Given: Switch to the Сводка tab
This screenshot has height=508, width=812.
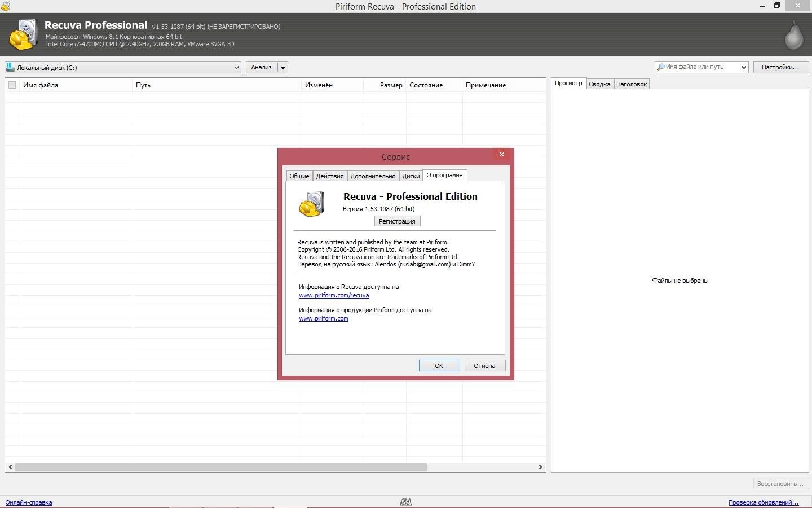Looking at the screenshot, I should (x=599, y=84).
